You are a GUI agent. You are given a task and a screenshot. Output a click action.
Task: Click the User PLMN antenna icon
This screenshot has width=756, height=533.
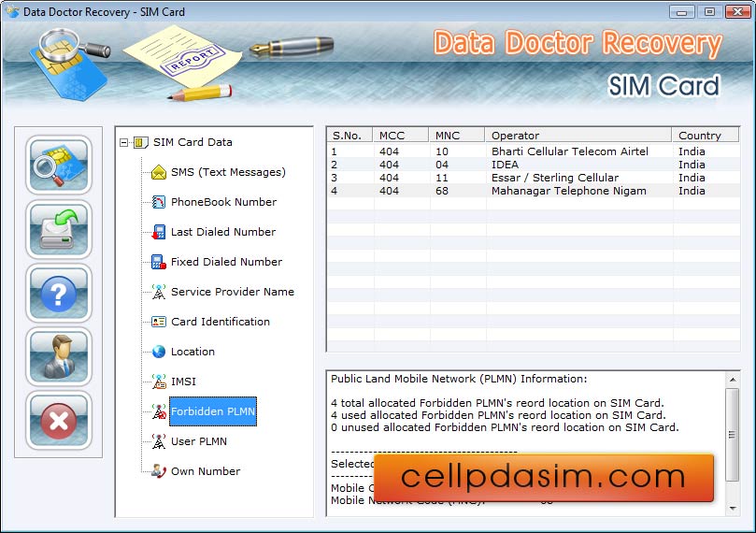pyautogui.click(x=159, y=441)
